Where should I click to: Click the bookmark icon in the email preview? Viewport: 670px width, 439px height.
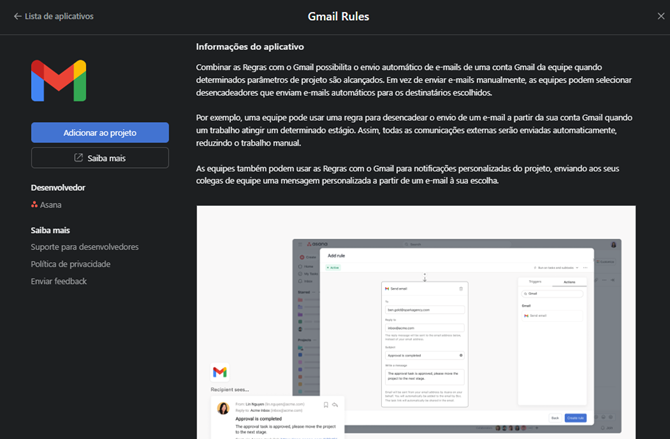325,405
